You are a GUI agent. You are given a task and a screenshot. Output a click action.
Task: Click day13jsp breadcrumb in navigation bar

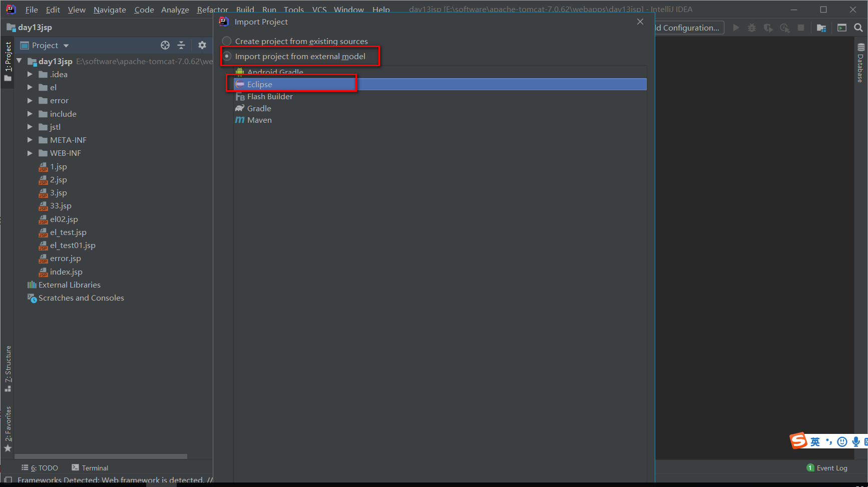point(30,27)
